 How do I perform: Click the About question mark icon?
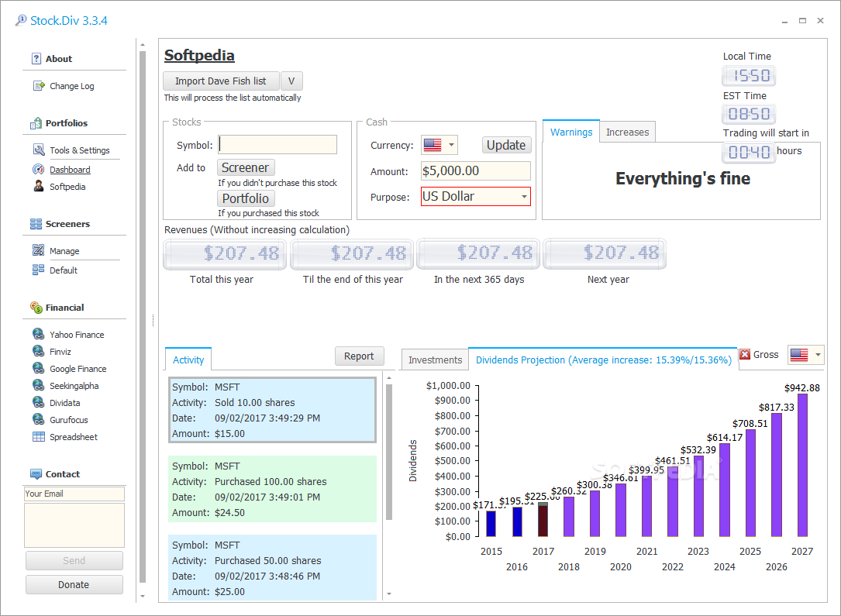click(x=36, y=58)
